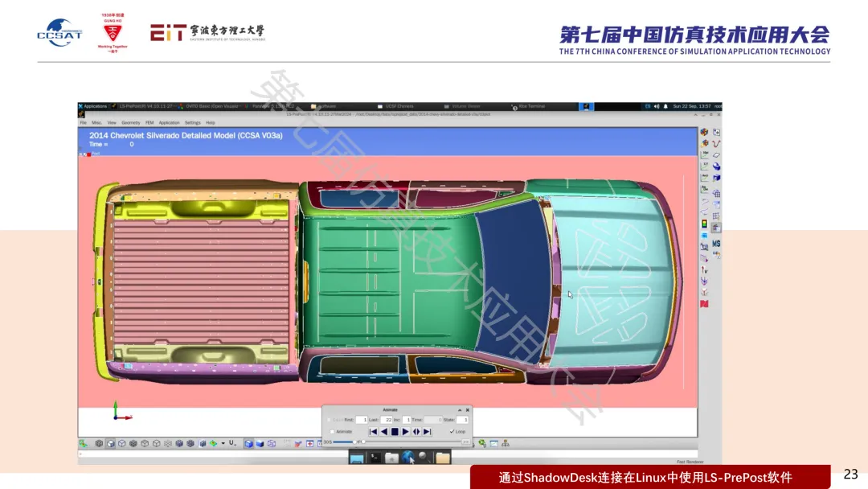Play the animation in reverse
Image resolution: width=868 pixels, height=489 pixels.
click(384, 431)
